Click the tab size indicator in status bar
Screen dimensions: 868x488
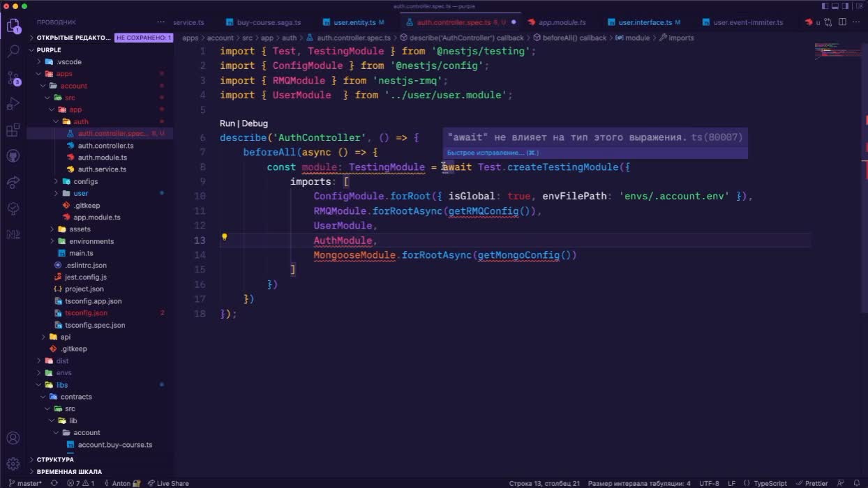click(639, 483)
